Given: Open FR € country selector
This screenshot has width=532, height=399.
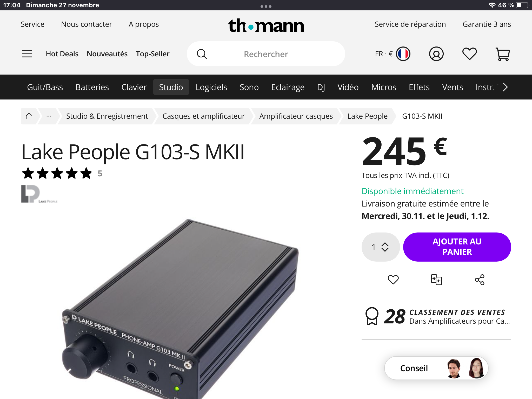Looking at the screenshot, I should (x=393, y=54).
